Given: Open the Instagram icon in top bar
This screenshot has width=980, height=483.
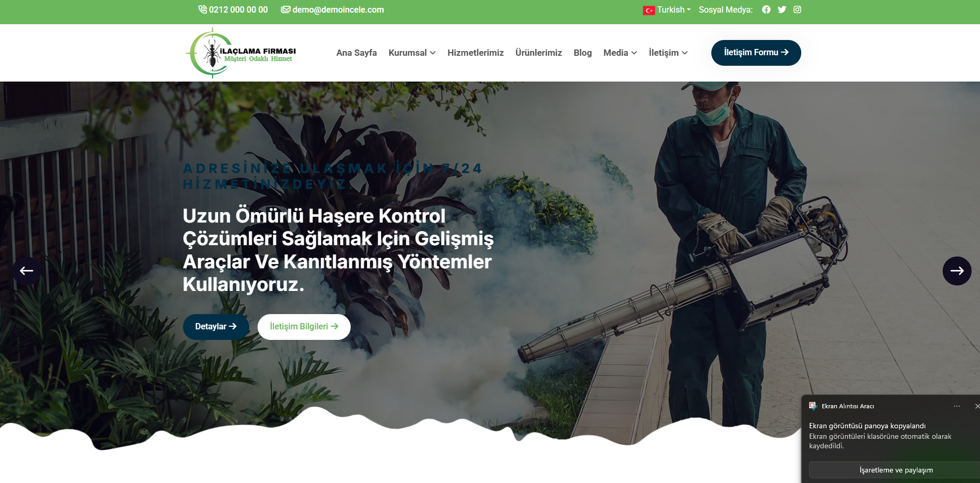Looking at the screenshot, I should [x=798, y=9].
